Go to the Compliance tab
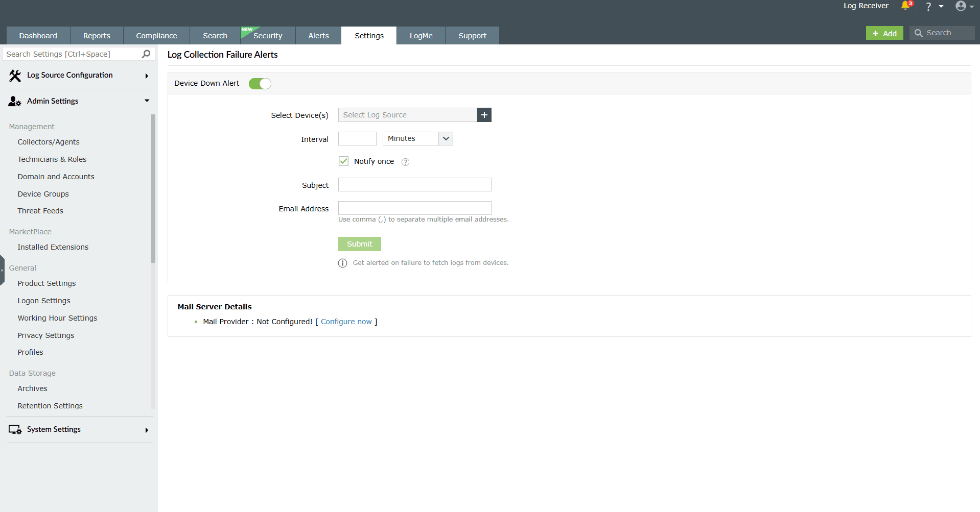Screen dimensions: 980x512 [x=156, y=36]
